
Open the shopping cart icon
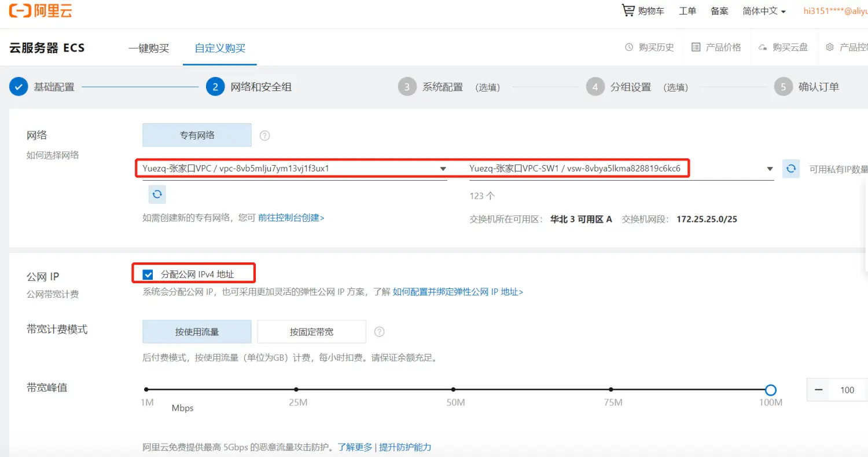pos(628,10)
